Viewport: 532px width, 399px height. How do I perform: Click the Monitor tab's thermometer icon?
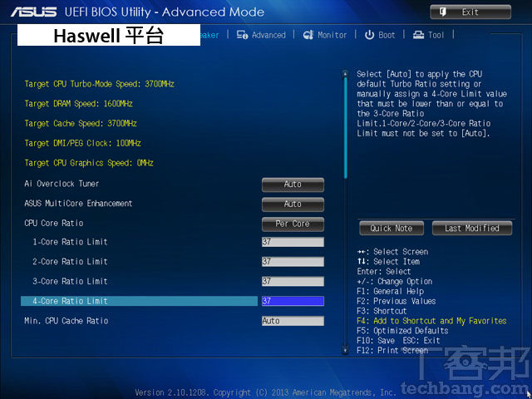(x=308, y=35)
